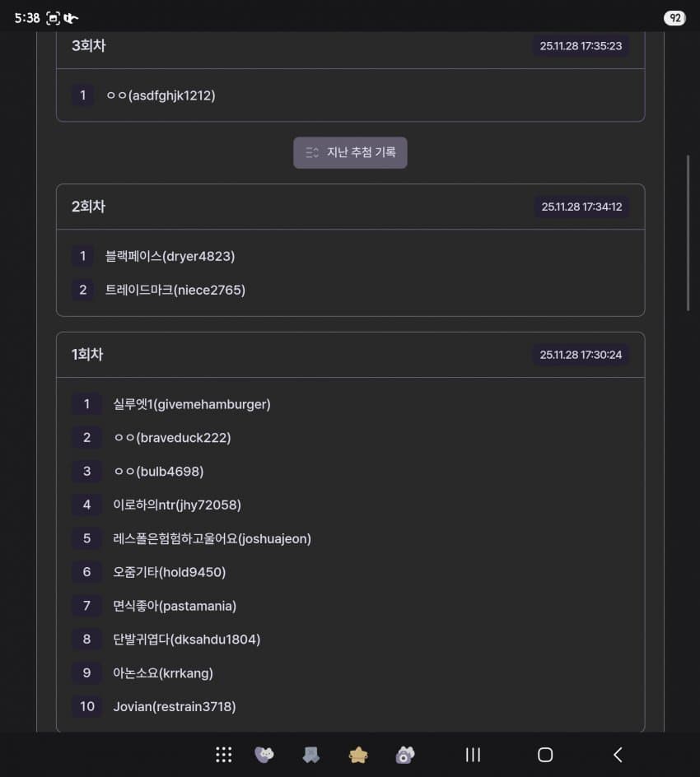
Task: Click the 25.11.28 17:34:12 timestamp badge
Action: (x=581, y=207)
